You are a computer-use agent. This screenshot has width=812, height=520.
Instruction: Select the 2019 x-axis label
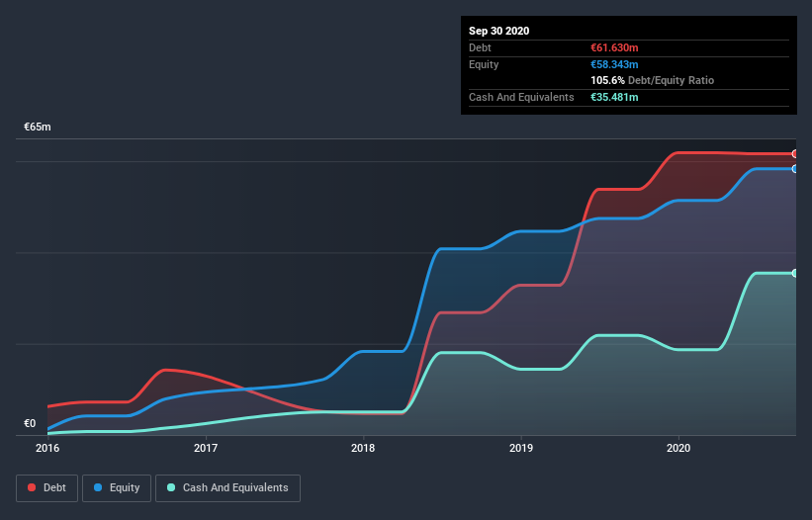tap(521, 448)
